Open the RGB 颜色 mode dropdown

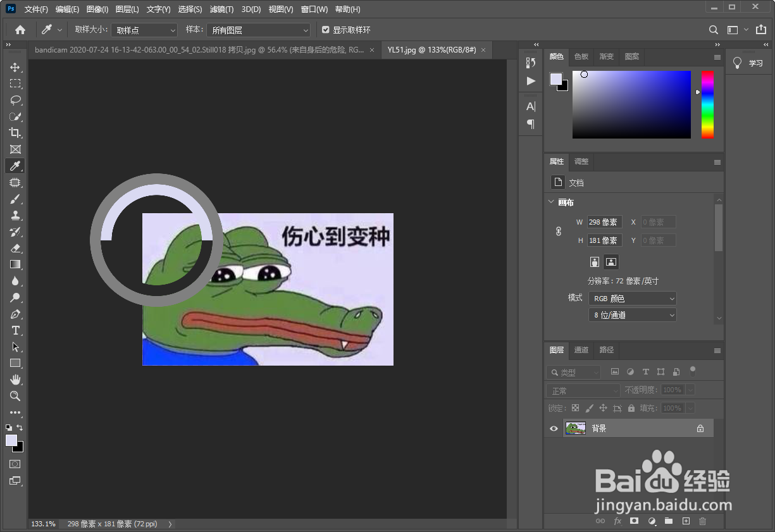pos(633,298)
